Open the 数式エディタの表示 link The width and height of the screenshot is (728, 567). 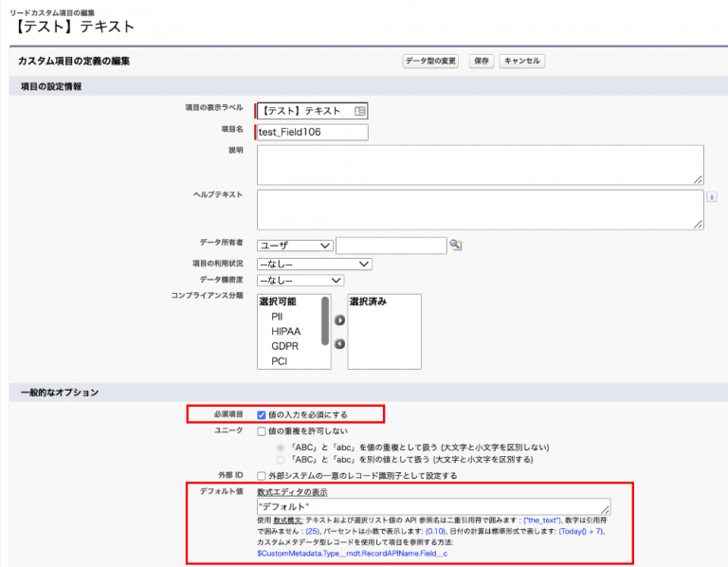pyautogui.click(x=295, y=491)
